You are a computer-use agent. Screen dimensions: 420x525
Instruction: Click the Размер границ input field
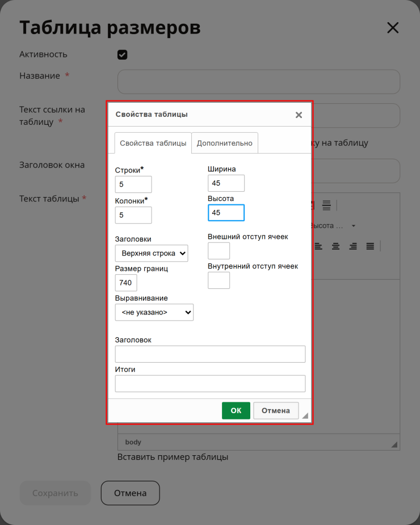coord(126,283)
